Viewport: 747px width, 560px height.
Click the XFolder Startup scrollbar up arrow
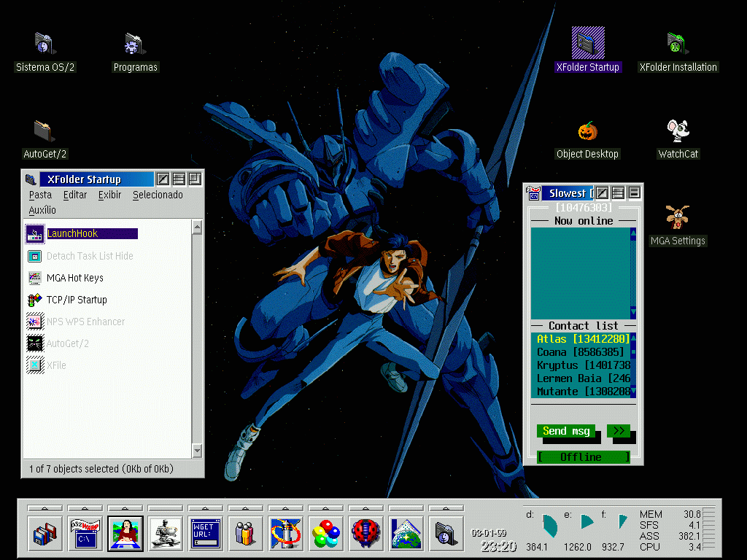(x=197, y=227)
